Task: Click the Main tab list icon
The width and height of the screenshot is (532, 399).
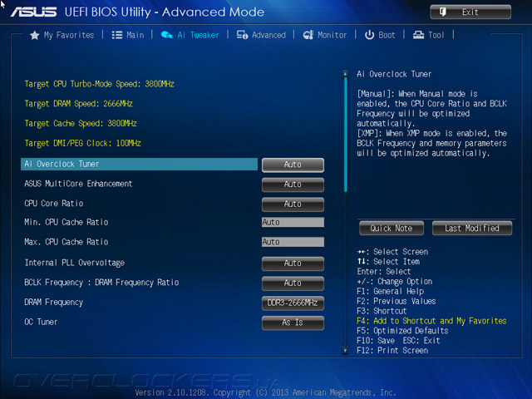Action: [117, 35]
